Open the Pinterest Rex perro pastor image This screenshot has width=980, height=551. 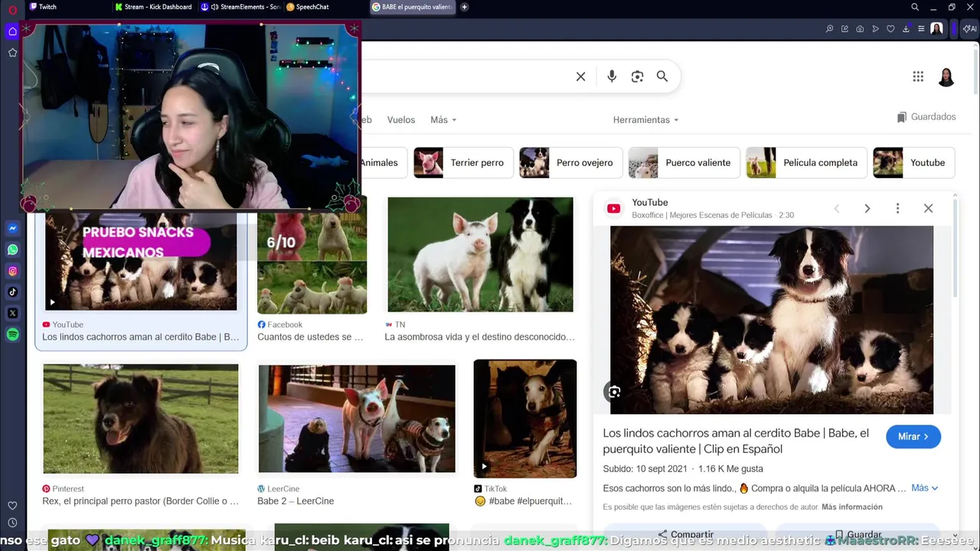141,419
